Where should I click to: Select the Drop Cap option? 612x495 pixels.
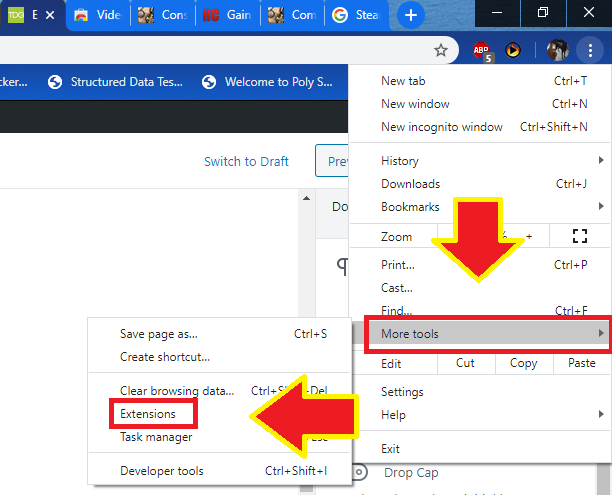tap(411, 472)
